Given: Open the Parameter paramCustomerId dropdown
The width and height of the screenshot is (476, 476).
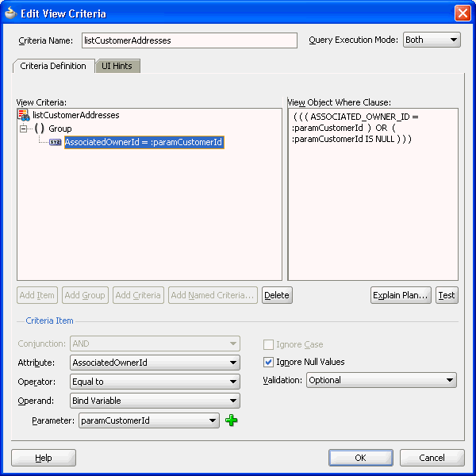Looking at the screenshot, I should 149,420.
